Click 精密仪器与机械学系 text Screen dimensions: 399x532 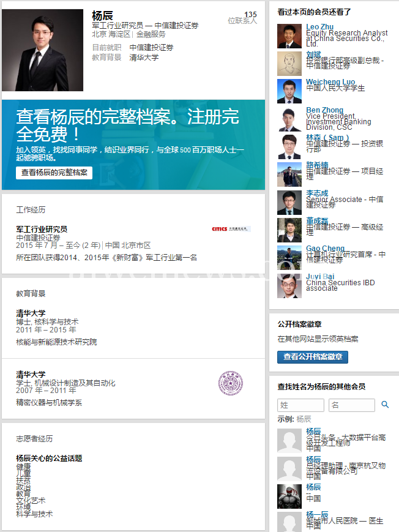[49, 403]
